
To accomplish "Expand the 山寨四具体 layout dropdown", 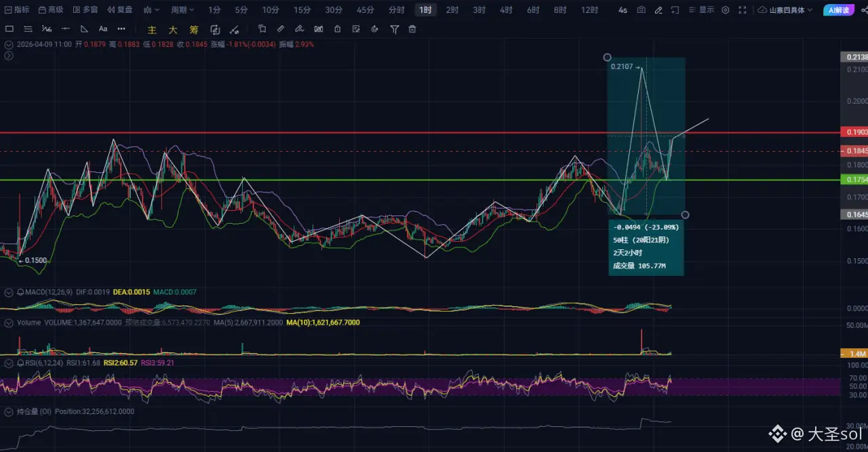I will coord(785,10).
